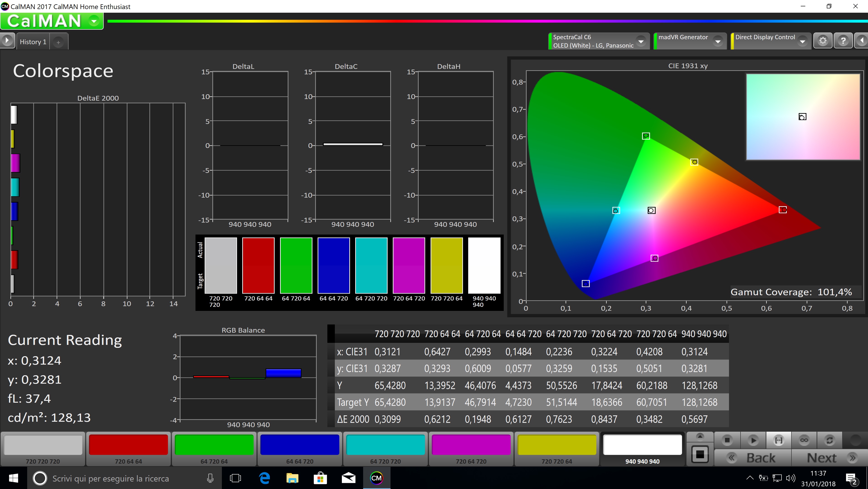
Task: Click the Target Y row label
Action: coord(353,402)
